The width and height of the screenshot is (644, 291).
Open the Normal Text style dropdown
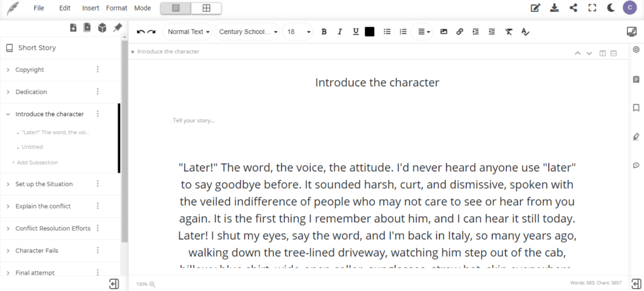pos(188,31)
